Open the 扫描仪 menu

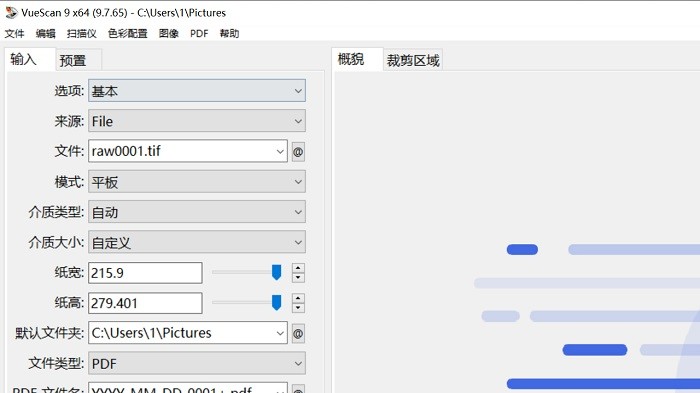[81, 33]
